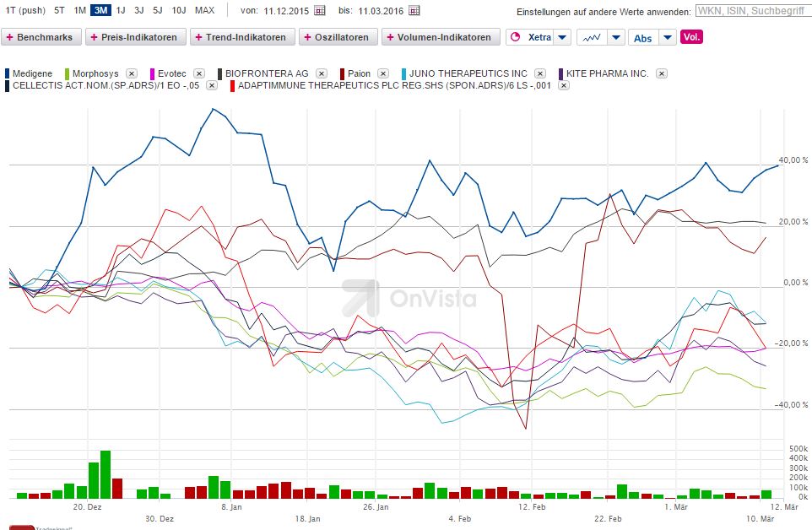Click the WKN, ISIN, Suchbegriff search field

(x=752, y=11)
